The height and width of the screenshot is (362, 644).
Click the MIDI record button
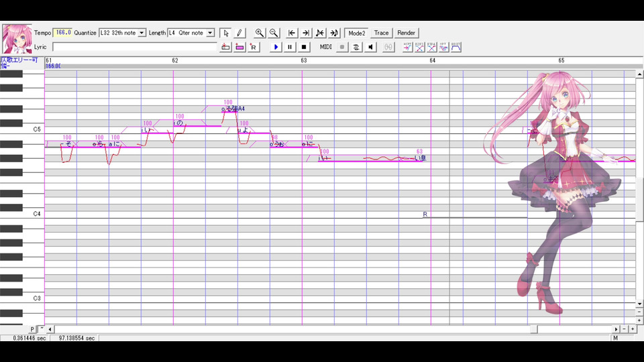341,47
